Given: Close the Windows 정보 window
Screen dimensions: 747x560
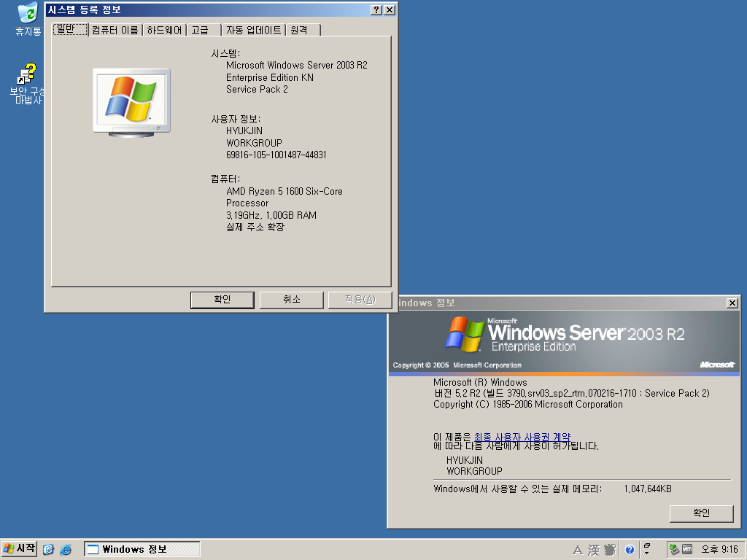Looking at the screenshot, I should (x=732, y=303).
